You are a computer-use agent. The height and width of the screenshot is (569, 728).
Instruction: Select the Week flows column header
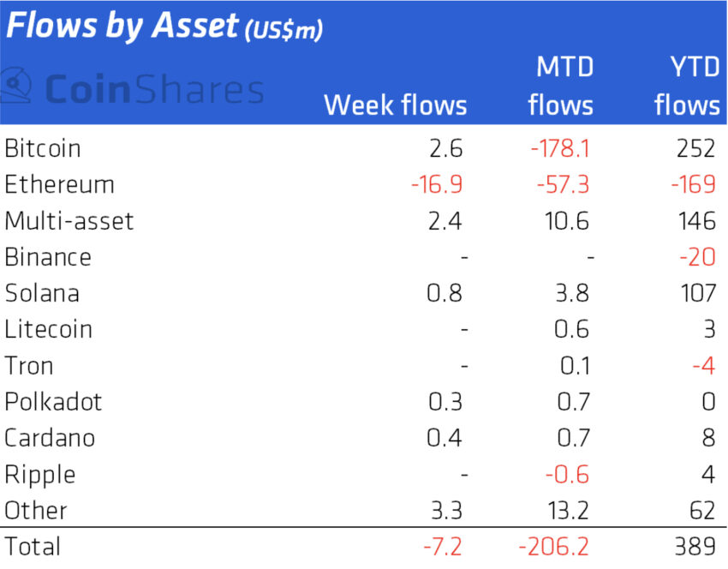[x=395, y=105]
